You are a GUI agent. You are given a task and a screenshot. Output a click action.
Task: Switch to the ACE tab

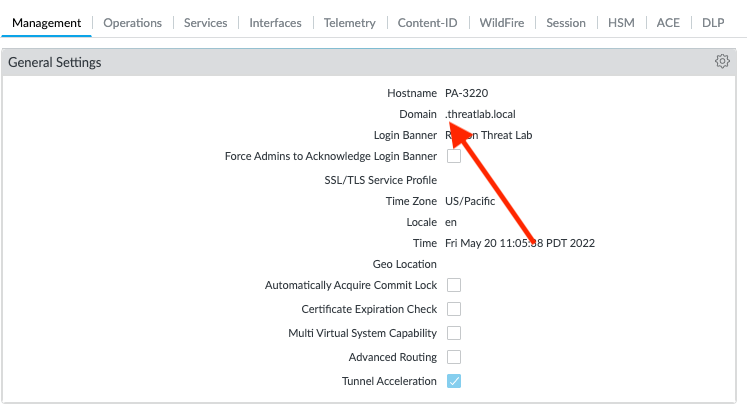670,22
